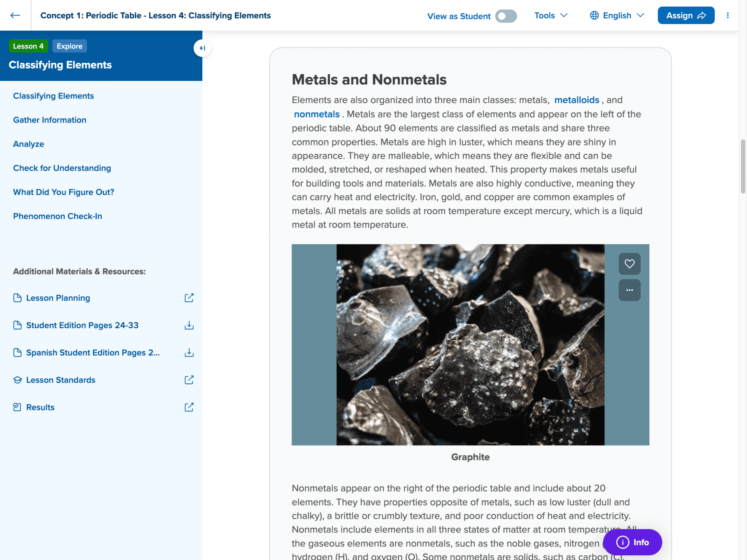Click the favorite/heart icon on image
This screenshot has width=747, height=560.
630,263
